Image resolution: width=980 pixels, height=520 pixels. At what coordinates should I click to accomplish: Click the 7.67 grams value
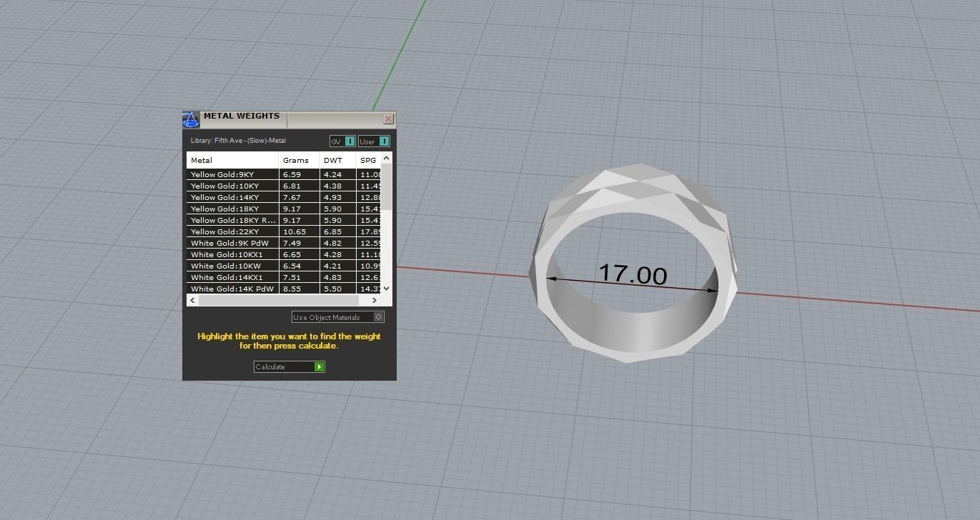(x=292, y=197)
